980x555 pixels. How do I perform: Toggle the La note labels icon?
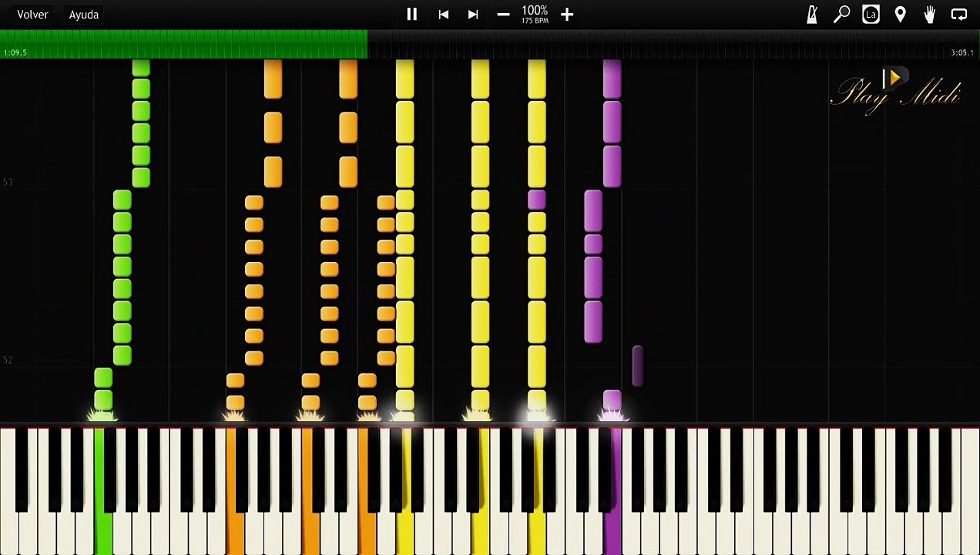tap(871, 14)
